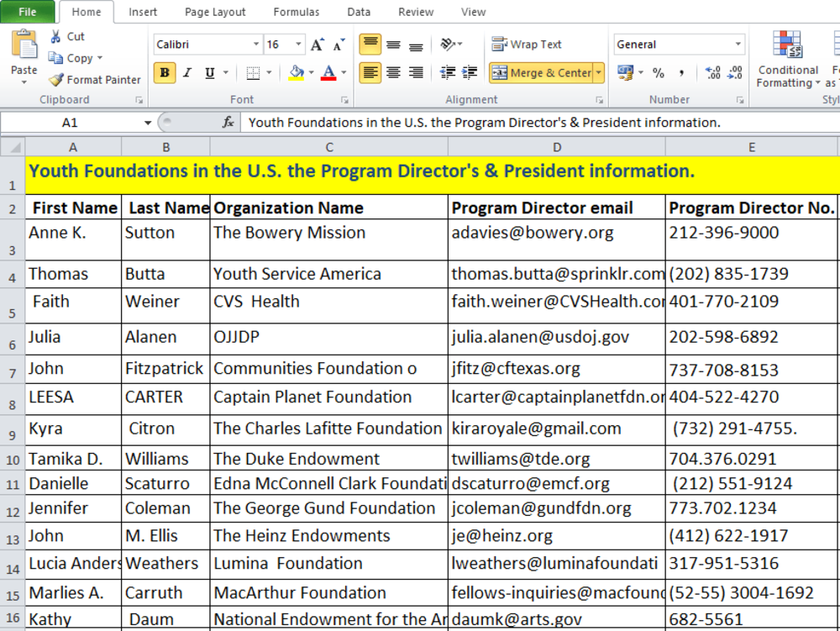
Task: Open Merge & Center dropdown arrow
Action: point(599,73)
